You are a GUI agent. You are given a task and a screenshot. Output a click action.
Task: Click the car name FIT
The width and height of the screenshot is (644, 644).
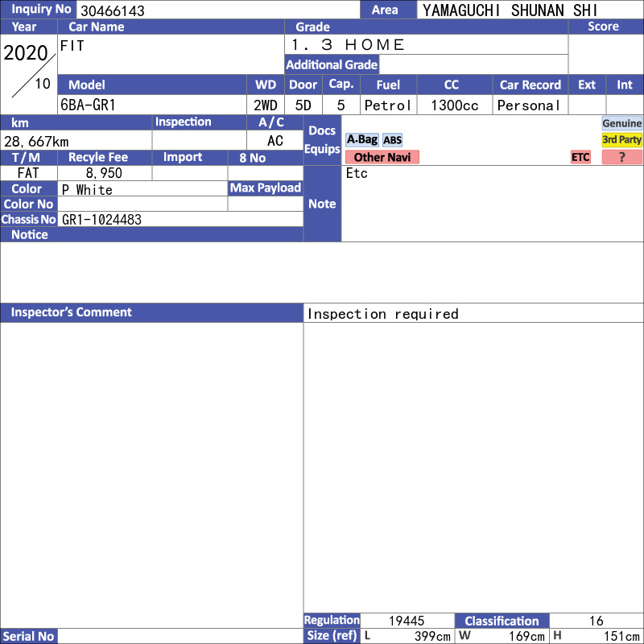[72, 46]
